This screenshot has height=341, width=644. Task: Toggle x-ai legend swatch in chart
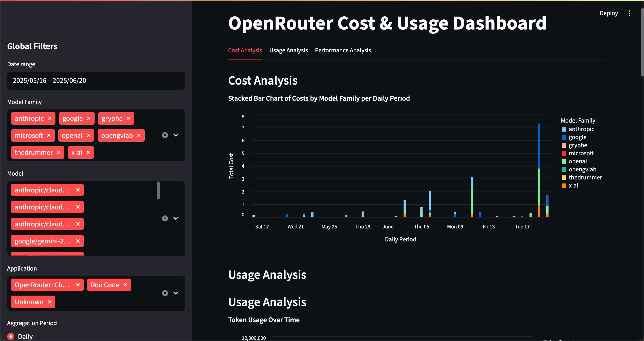pyautogui.click(x=564, y=186)
